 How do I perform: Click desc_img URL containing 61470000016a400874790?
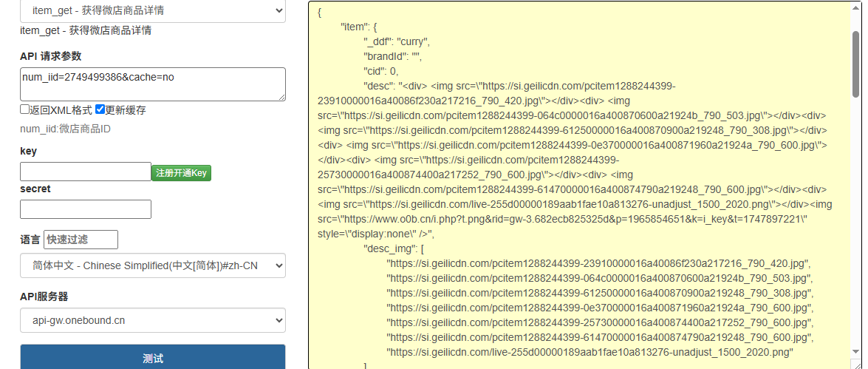click(600, 337)
